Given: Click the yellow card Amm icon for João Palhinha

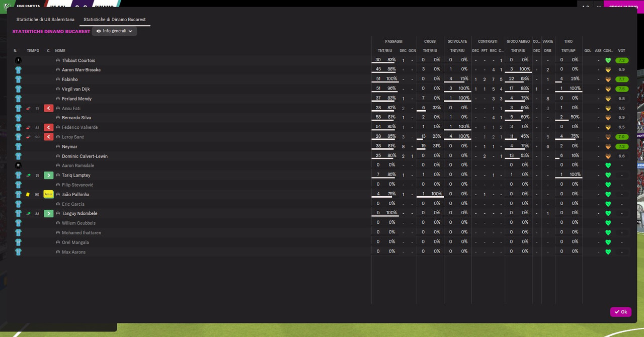Looking at the screenshot, I should [48, 194].
